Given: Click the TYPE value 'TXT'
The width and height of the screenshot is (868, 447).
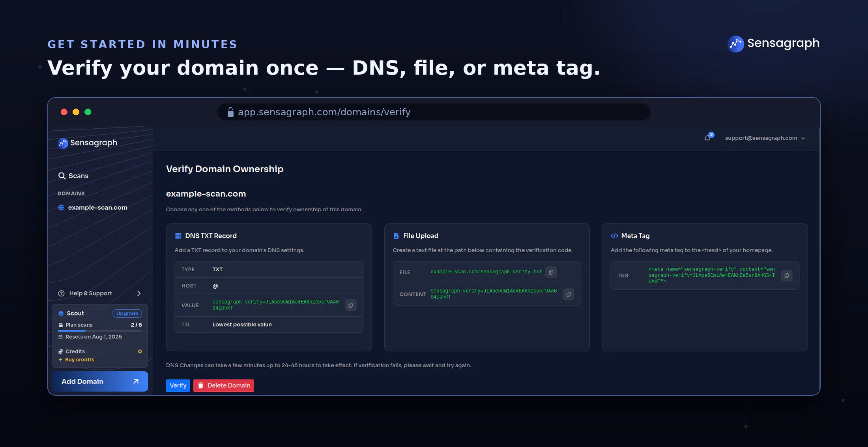Looking at the screenshot, I should [218, 270].
